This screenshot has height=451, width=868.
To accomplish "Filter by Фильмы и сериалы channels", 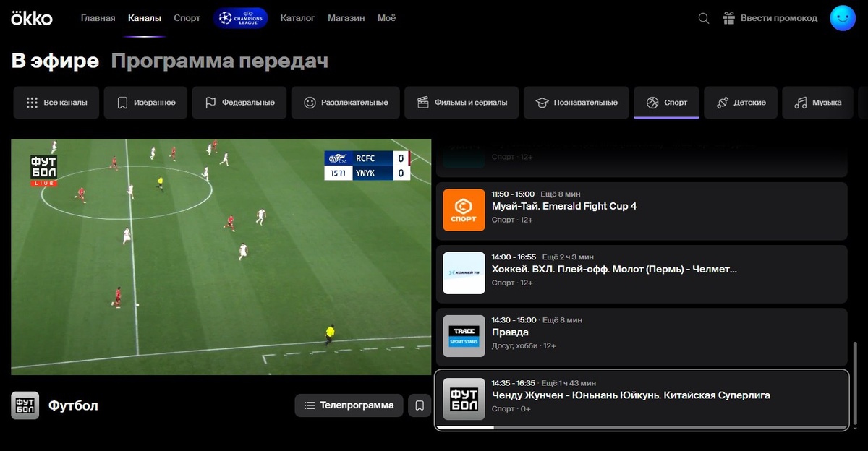I will [461, 103].
